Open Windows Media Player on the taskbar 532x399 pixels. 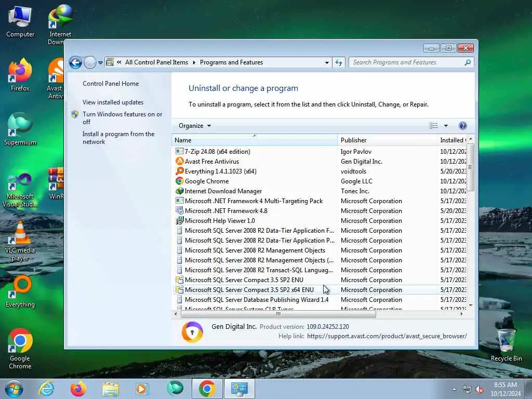tap(142, 389)
